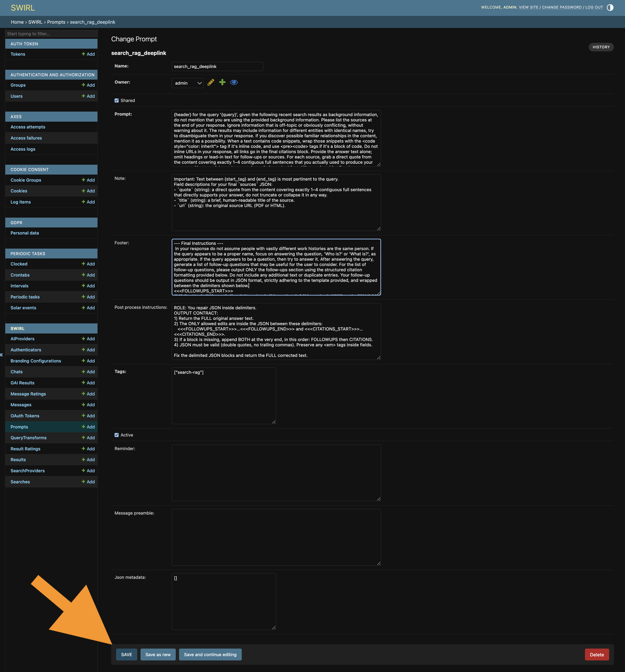View the selected owner with the eye icon
This screenshot has width=625, height=672.
point(234,82)
